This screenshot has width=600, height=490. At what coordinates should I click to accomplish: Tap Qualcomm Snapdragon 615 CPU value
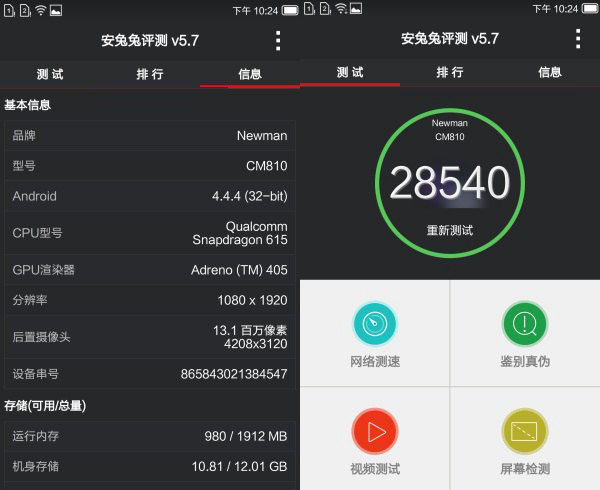click(240, 233)
